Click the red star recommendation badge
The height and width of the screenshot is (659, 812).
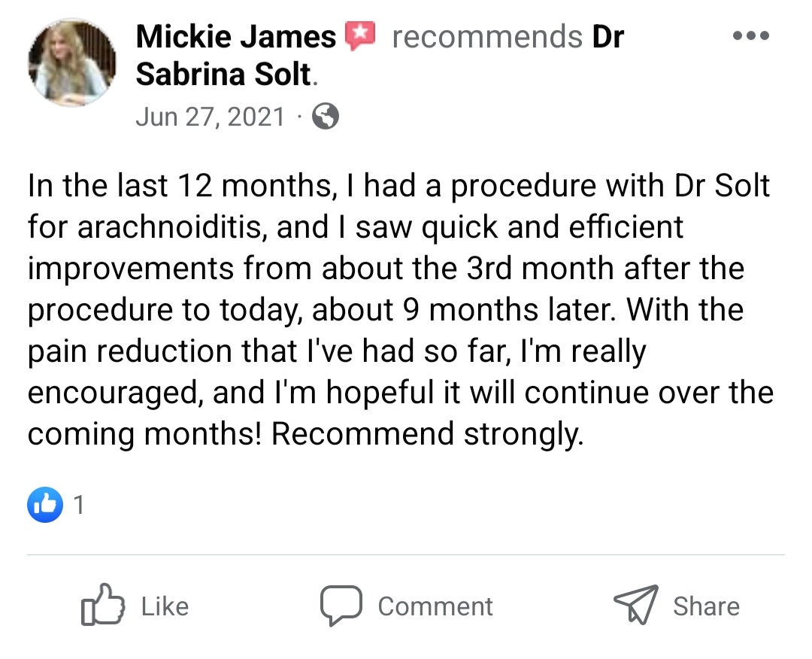[x=360, y=35]
